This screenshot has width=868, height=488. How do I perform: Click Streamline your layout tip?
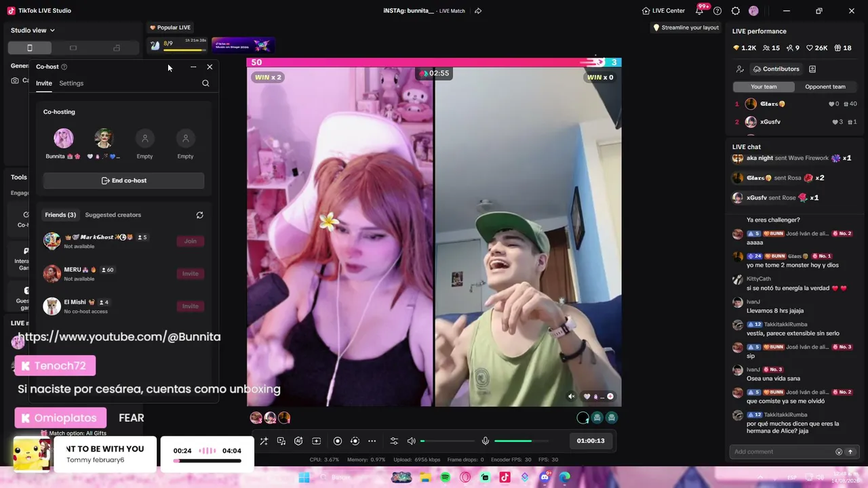(x=686, y=28)
